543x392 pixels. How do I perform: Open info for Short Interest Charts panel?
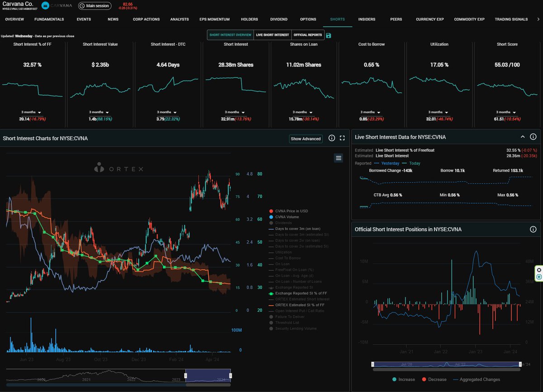(332, 138)
